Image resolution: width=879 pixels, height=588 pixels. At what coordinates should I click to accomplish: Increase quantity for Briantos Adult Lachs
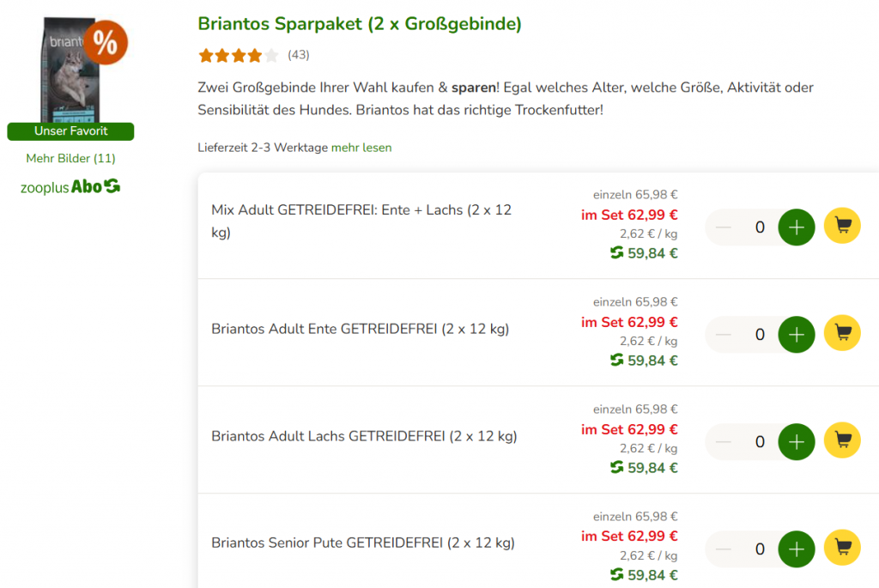[797, 442]
